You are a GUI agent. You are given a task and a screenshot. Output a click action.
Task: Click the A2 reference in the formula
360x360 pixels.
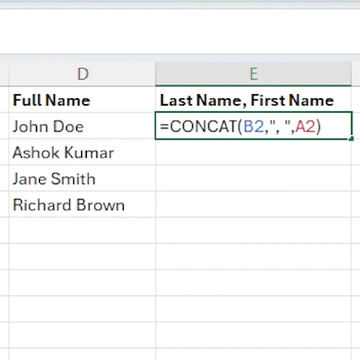(305, 127)
